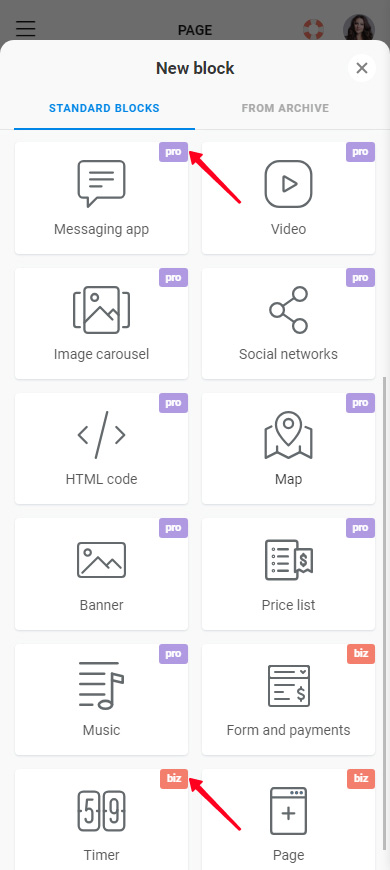Select the Standard Blocks tab

point(104,108)
